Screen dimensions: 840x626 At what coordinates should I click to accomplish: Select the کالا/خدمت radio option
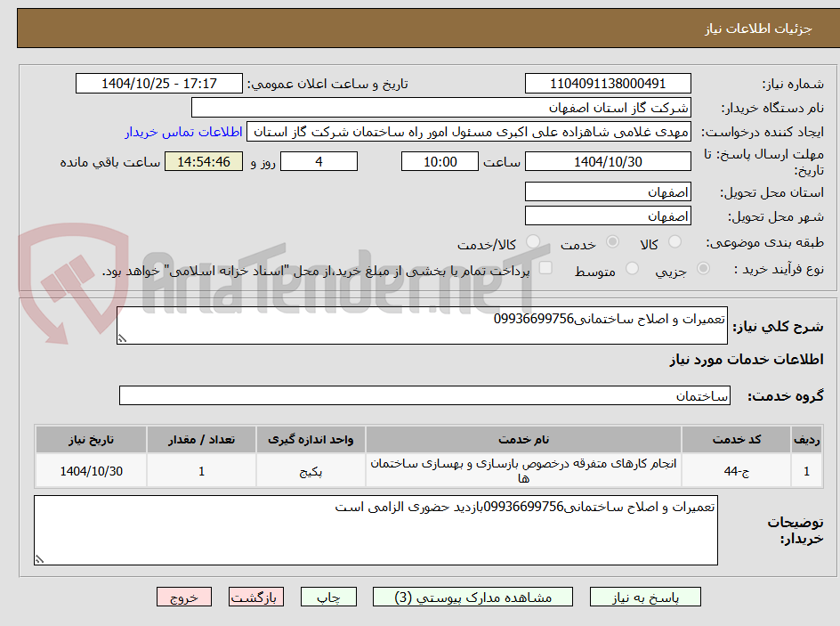point(532,240)
